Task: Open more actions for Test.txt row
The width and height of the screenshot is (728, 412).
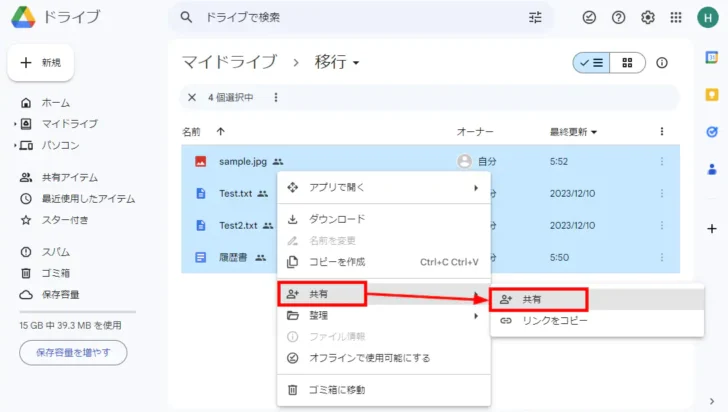Action: [662, 193]
